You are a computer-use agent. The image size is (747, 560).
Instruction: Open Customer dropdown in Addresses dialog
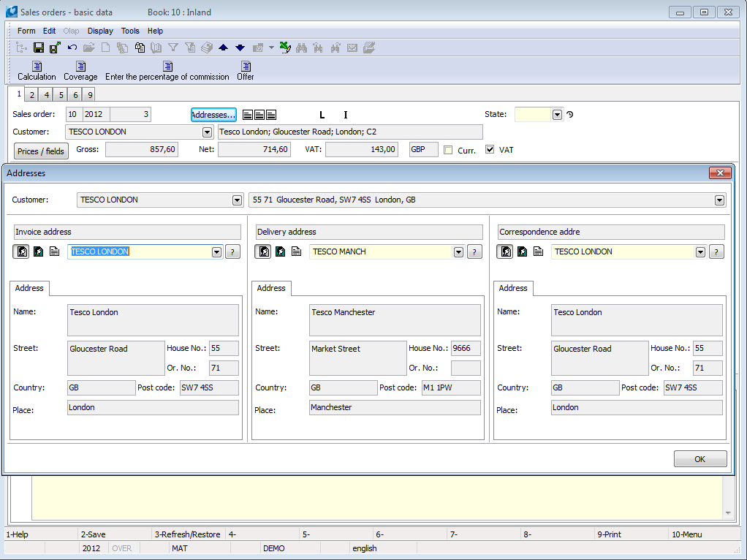238,200
